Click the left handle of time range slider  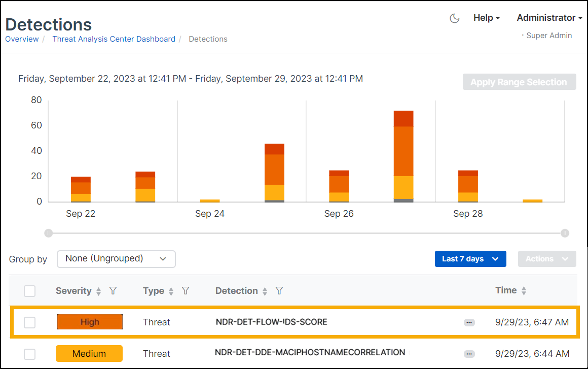point(48,233)
